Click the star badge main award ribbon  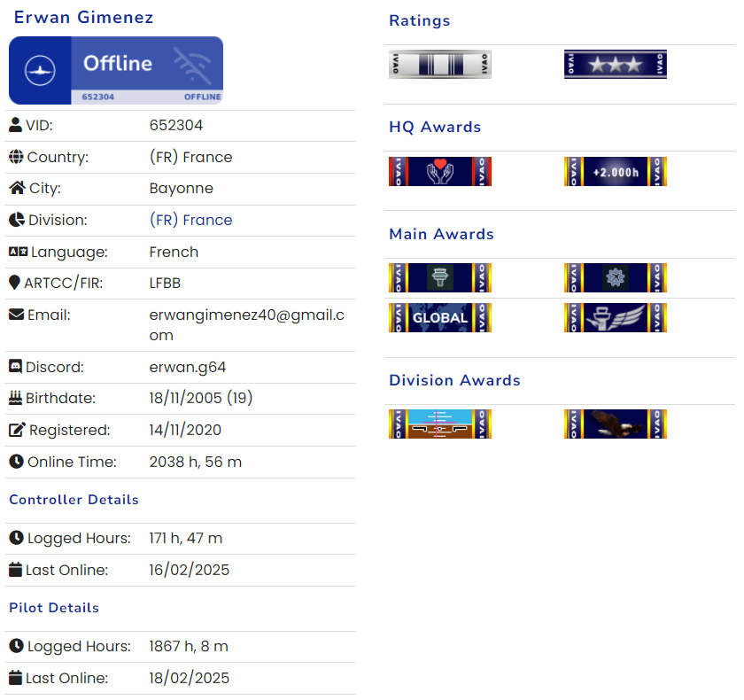tap(615, 278)
